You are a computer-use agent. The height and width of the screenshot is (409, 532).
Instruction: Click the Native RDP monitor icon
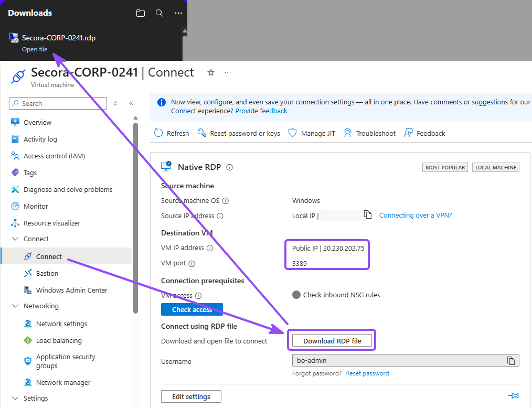coord(166,166)
